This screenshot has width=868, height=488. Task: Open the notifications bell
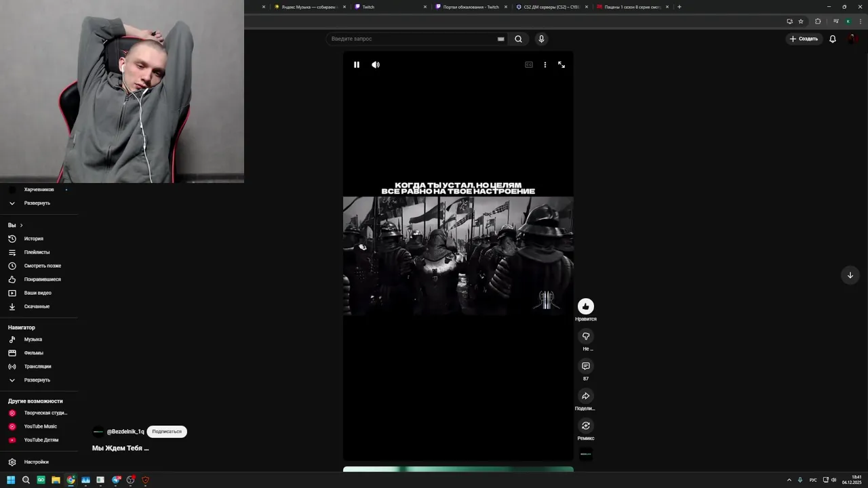pos(833,39)
